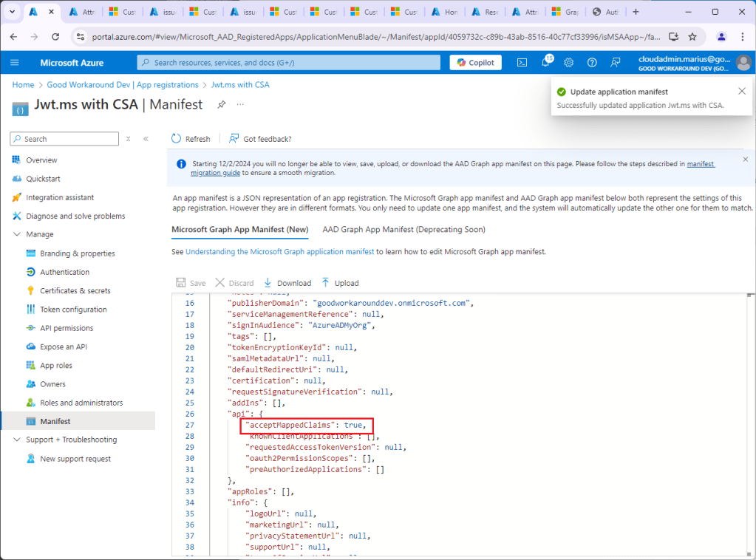Go to App registrations breadcrumb

[x=123, y=85]
